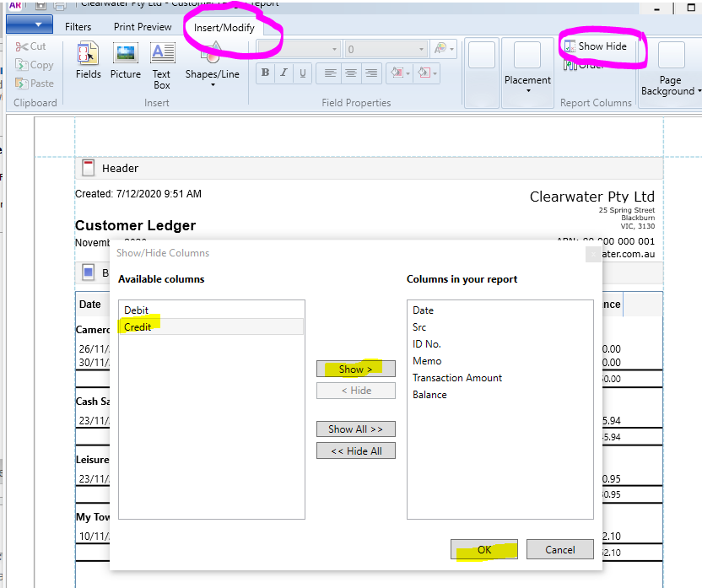The image size is (702, 588).
Task: Click Show Hide in Report Columns
Action: click(x=596, y=46)
